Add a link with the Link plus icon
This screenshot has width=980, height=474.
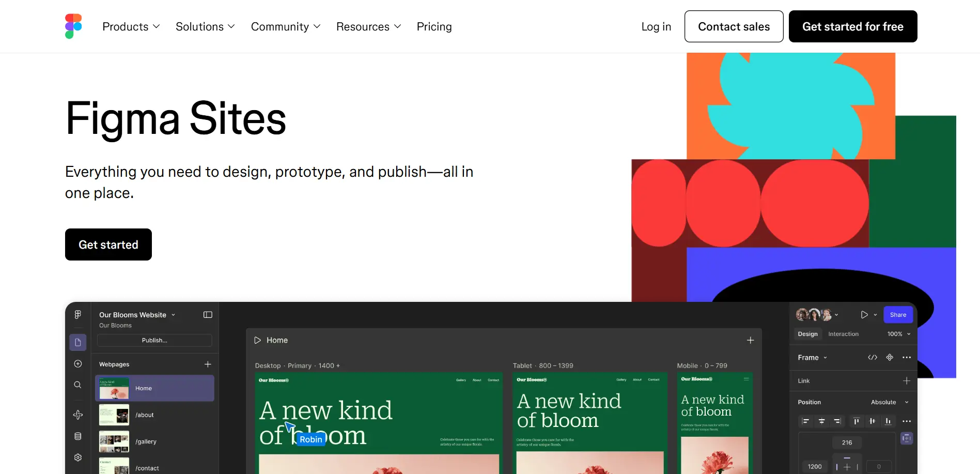click(x=907, y=381)
